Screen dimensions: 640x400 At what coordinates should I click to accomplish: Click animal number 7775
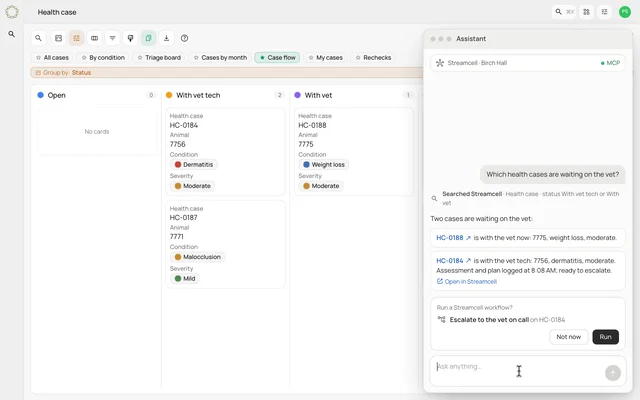pyautogui.click(x=306, y=144)
